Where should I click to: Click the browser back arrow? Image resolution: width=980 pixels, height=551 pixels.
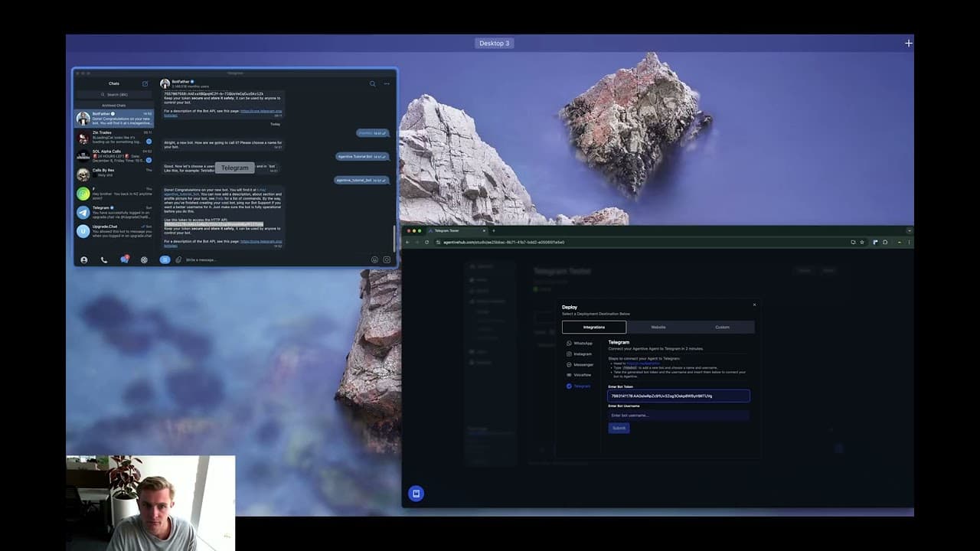[407, 242]
